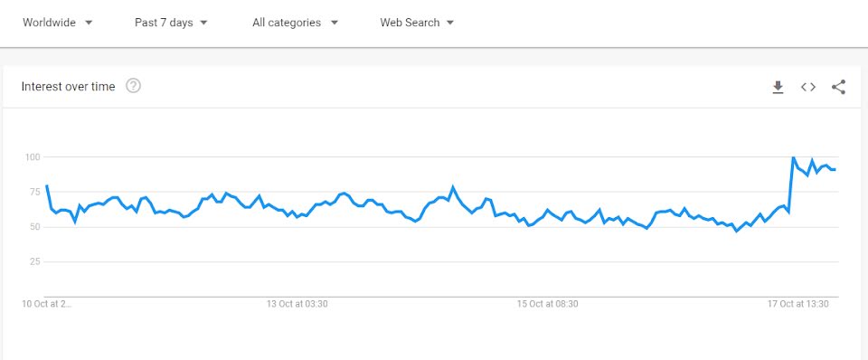The height and width of the screenshot is (360, 868).
Task: Download the interest over time data
Action: (x=778, y=87)
